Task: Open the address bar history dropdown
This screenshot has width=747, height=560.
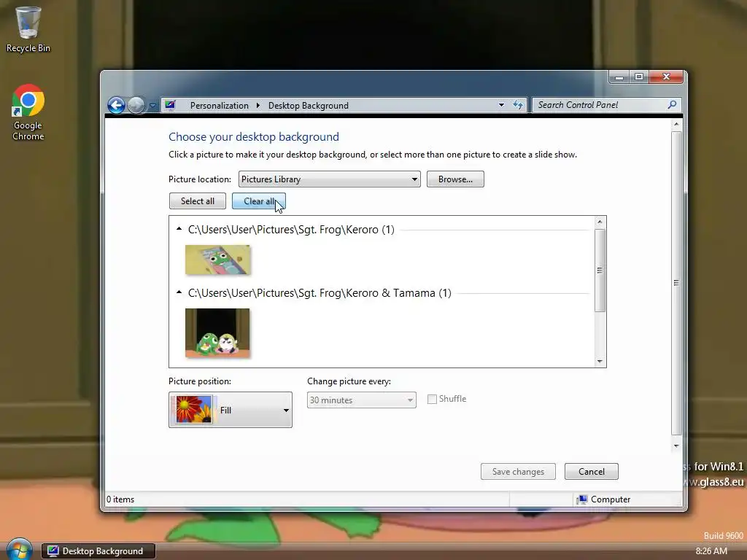Action: pyautogui.click(x=501, y=105)
